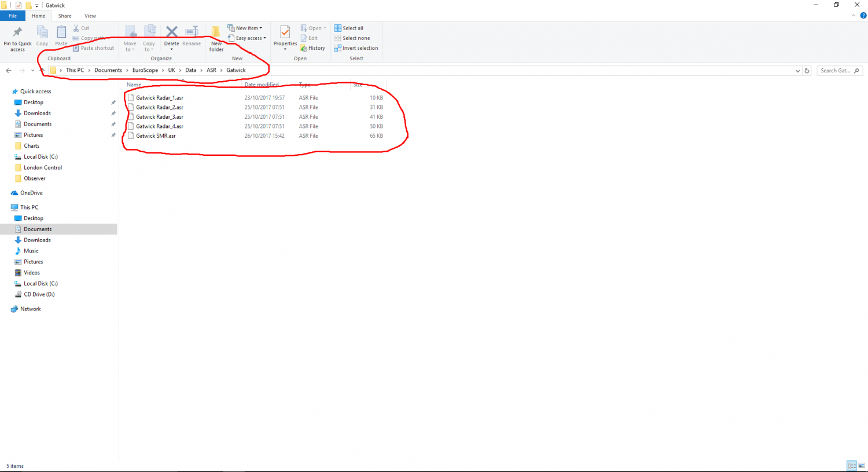
Task: Click the Delete icon in the ribbon
Action: (172, 32)
